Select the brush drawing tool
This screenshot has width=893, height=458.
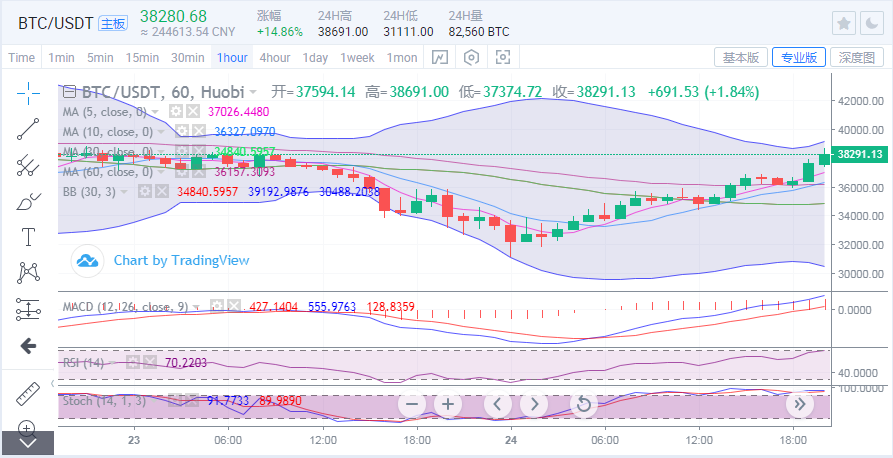click(27, 201)
